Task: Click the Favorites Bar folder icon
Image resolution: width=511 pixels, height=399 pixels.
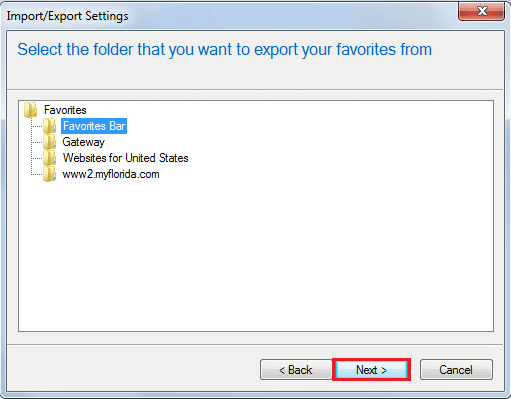Action: point(50,126)
